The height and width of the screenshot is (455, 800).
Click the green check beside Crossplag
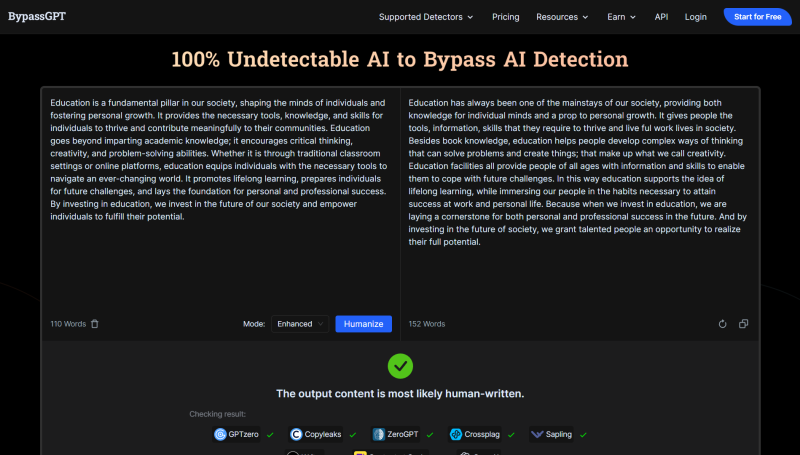(511, 435)
